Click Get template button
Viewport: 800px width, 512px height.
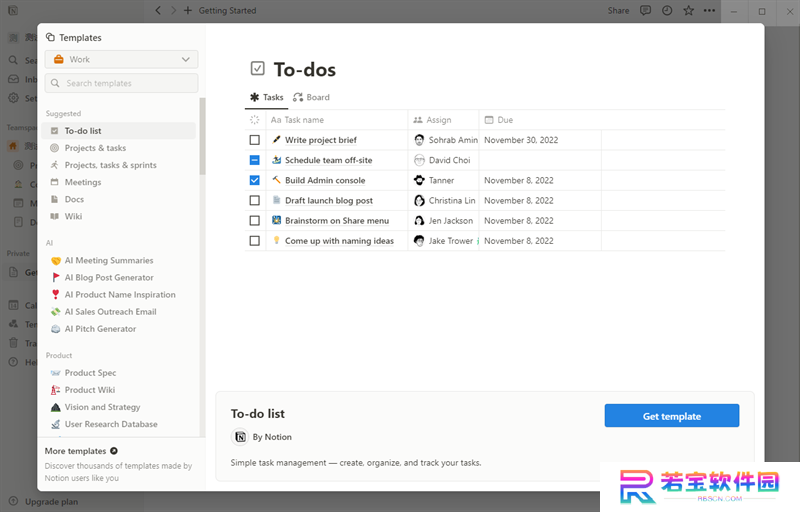(x=671, y=416)
